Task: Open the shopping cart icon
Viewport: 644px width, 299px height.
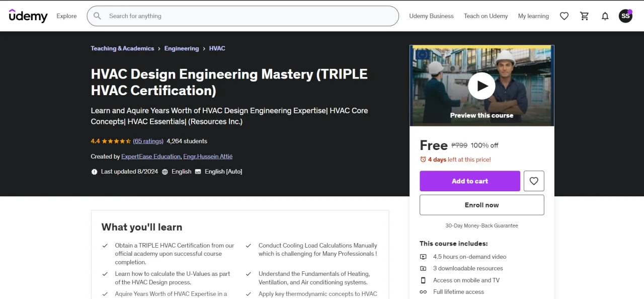Action: point(585,16)
